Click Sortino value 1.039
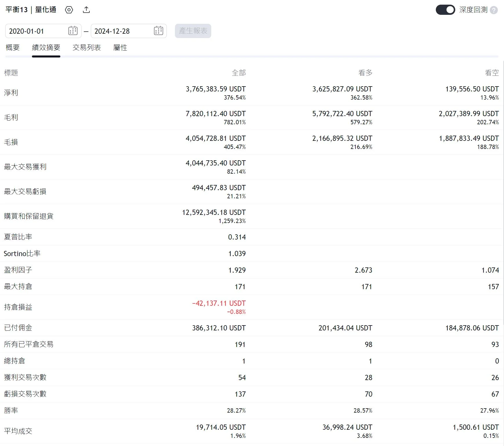The image size is (504, 446). [237, 254]
